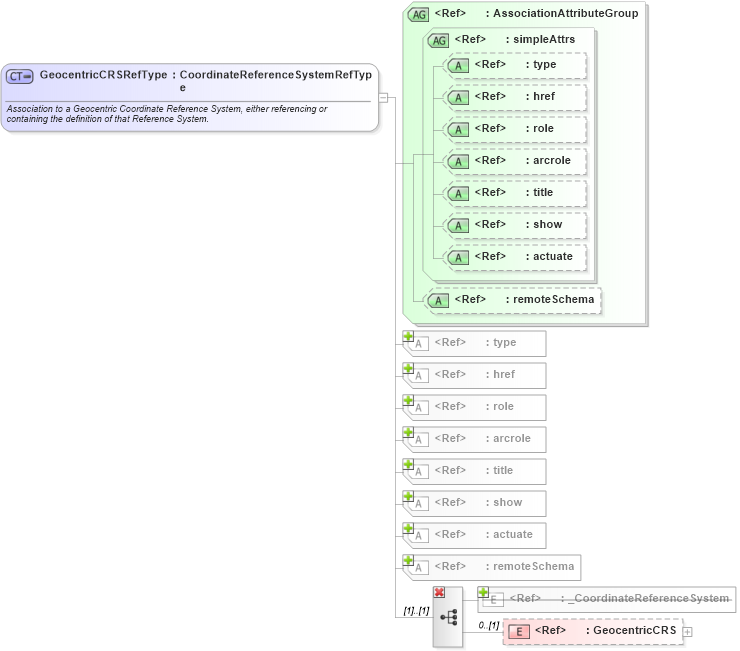This screenshot has width=740, height=651.
Task: Click green plus on greyed role attribute
Action: [x=408, y=400]
